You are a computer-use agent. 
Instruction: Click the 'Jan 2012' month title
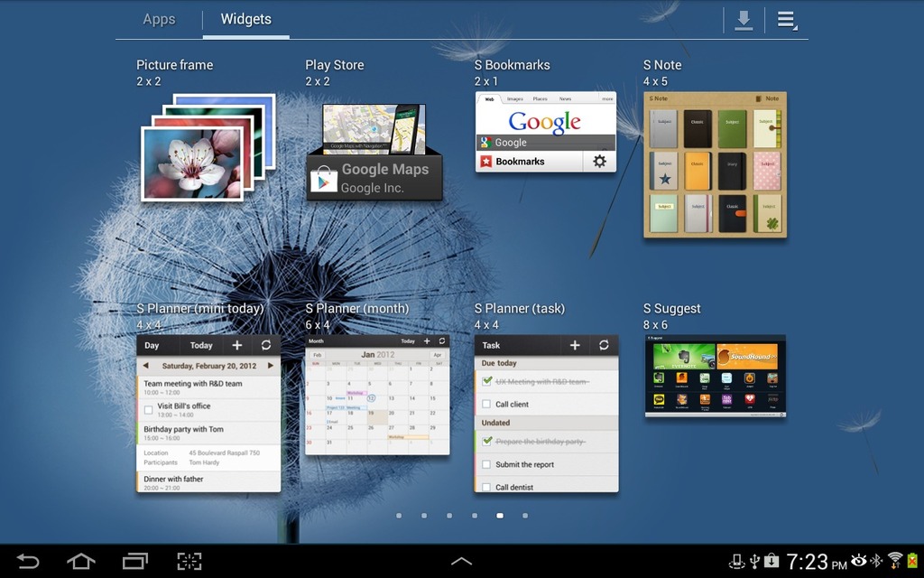click(x=378, y=354)
